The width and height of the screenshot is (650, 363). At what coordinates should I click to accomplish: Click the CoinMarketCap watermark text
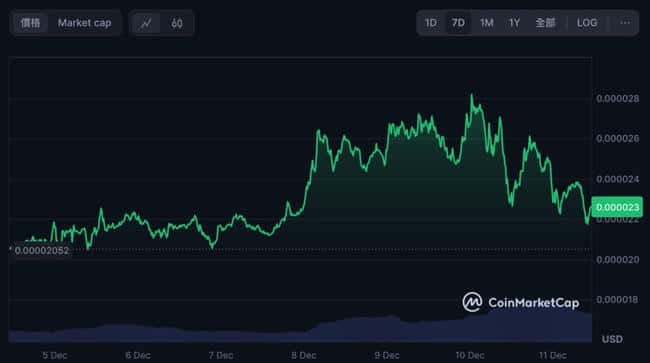pos(534,303)
